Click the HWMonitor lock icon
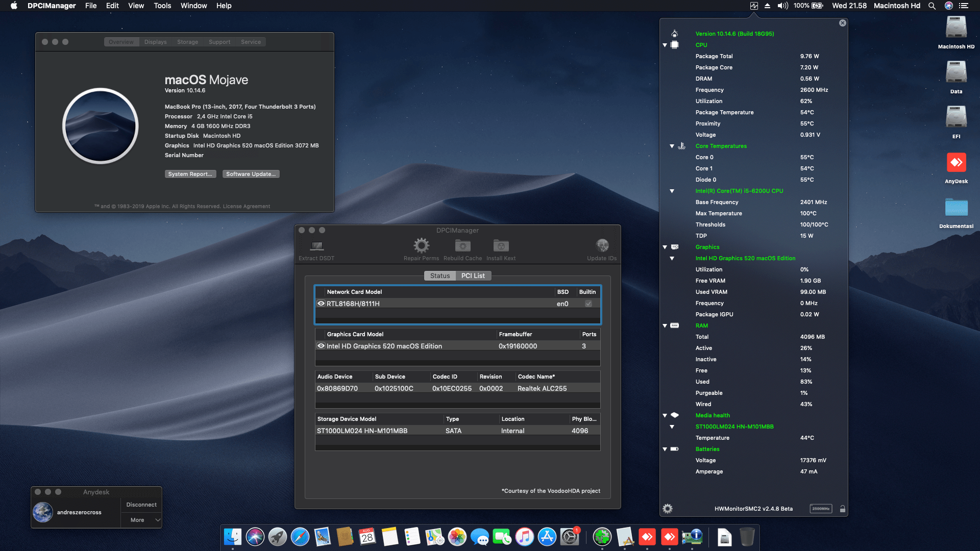The height and width of the screenshot is (551, 980). tap(843, 509)
